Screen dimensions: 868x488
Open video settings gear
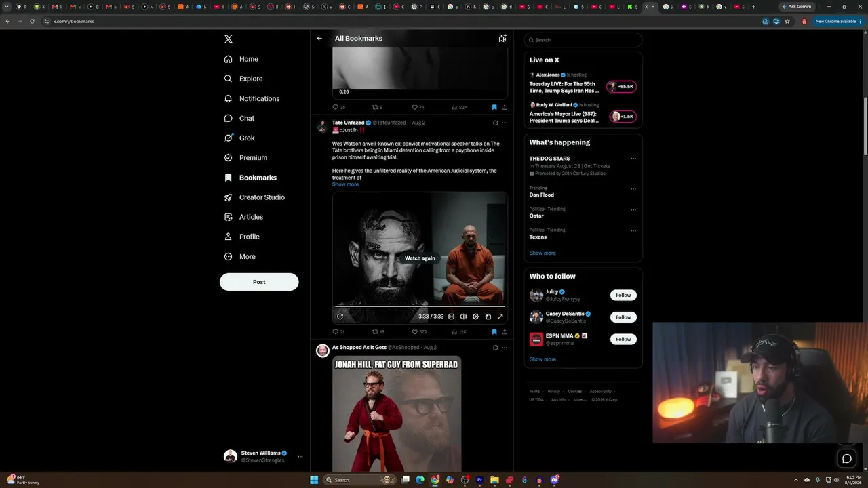475,317
